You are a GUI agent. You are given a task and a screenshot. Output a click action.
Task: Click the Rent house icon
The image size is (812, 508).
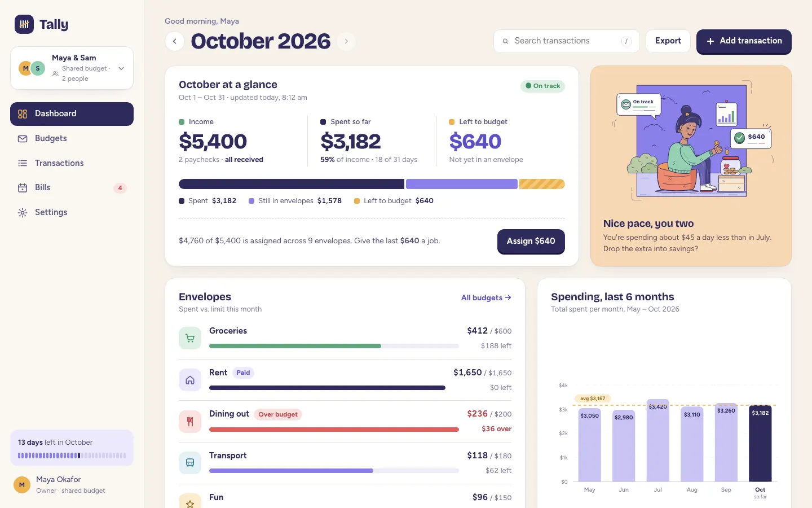pyautogui.click(x=190, y=380)
